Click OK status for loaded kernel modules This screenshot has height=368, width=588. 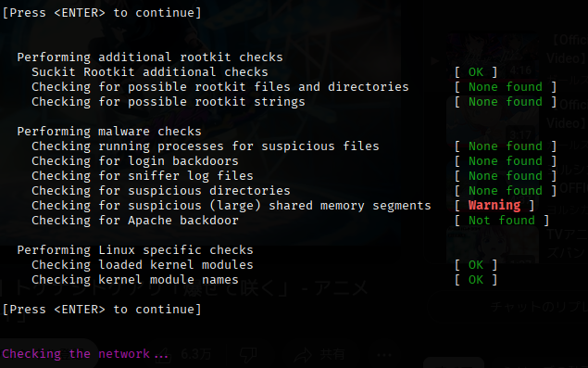tap(476, 265)
